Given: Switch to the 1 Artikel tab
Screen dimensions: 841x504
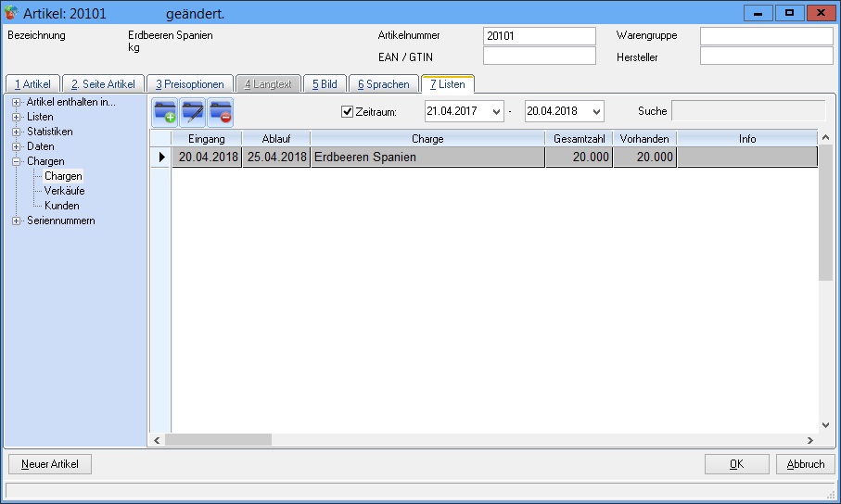Looking at the screenshot, I should point(32,84).
